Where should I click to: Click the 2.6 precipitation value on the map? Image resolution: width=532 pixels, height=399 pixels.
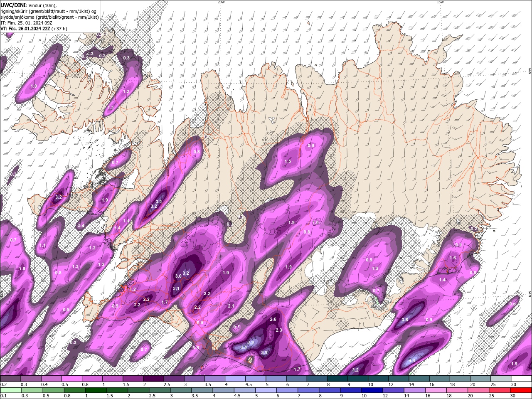pos(273,319)
